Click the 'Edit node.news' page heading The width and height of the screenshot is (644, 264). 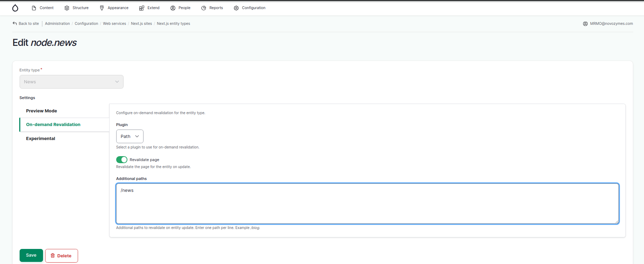coord(45,42)
